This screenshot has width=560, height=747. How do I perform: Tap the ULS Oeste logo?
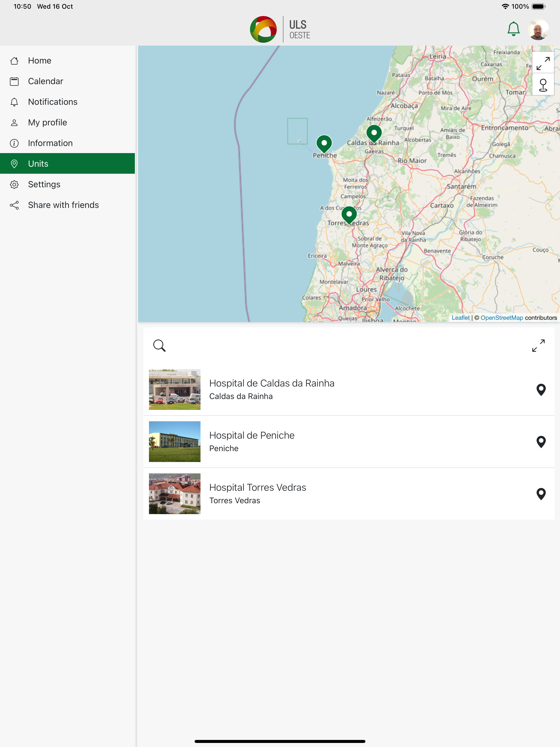[x=280, y=29]
